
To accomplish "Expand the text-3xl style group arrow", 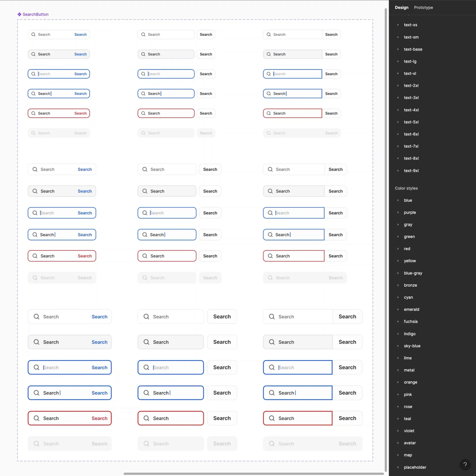I will (x=398, y=98).
